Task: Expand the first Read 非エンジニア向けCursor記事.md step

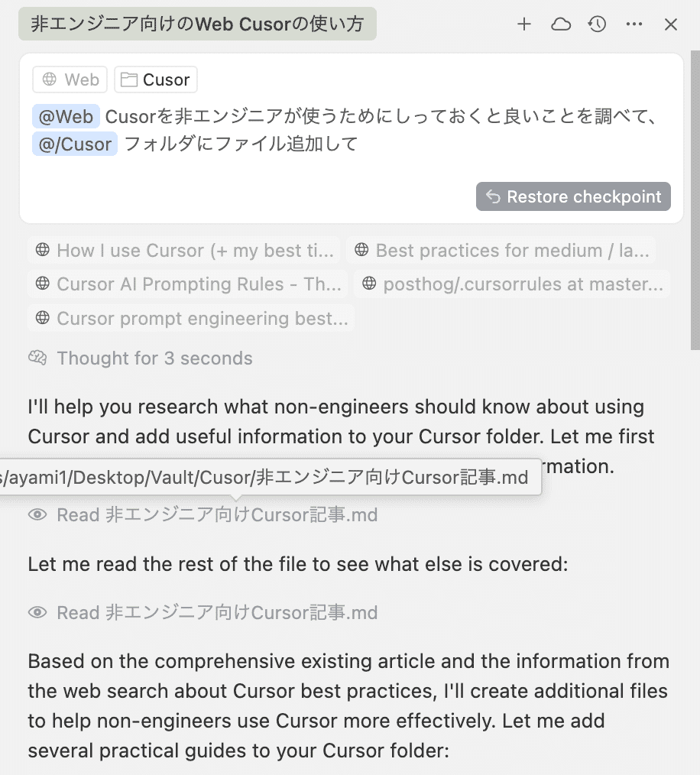Action: (217, 515)
